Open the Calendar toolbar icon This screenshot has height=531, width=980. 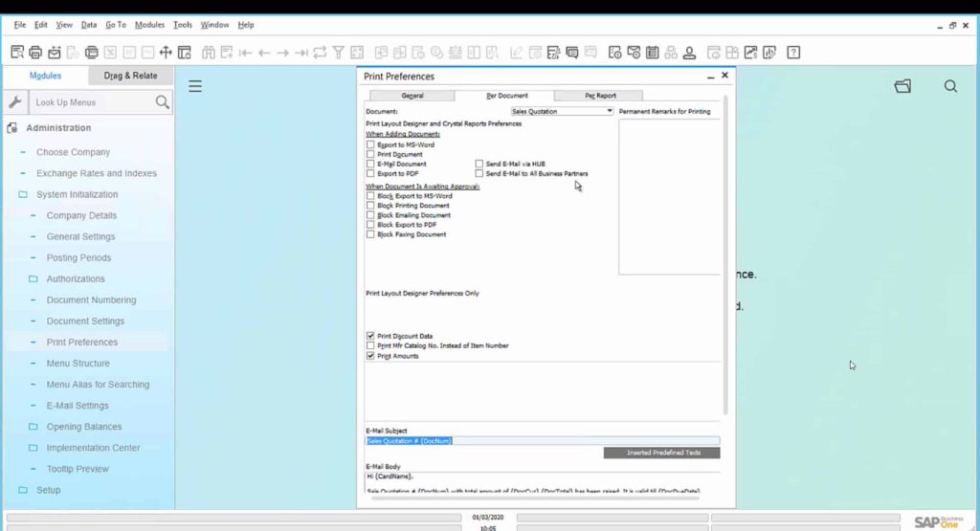tap(653, 53)
